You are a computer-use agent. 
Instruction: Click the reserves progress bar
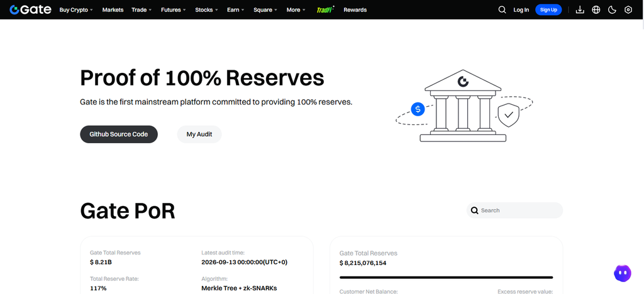447,278
